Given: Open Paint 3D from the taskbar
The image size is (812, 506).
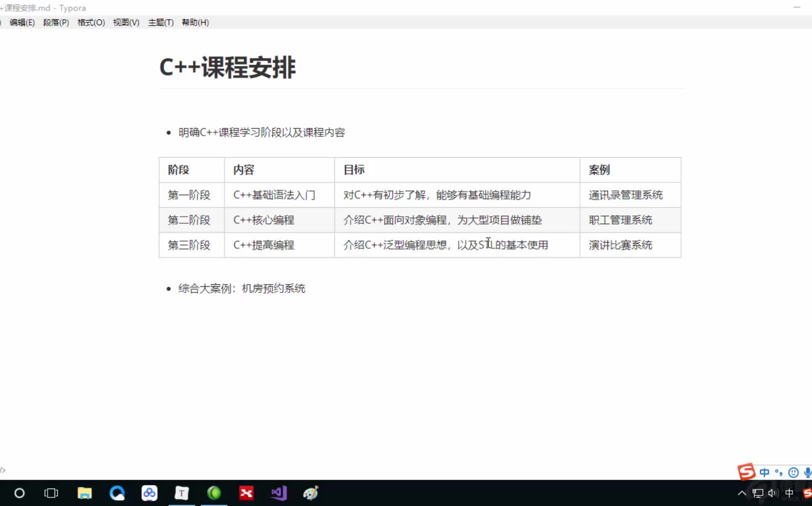Looking at the screenshot, I should (311, 493).
